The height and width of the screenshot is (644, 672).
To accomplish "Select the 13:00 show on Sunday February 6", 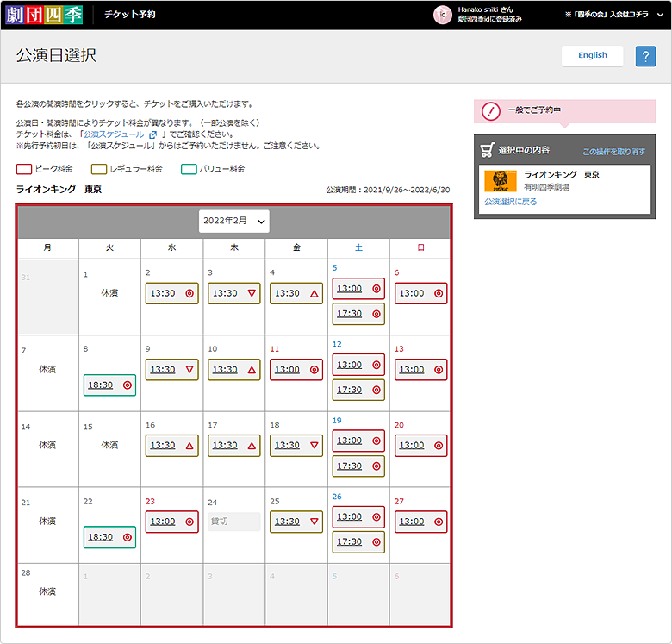I will coord(420,293).
